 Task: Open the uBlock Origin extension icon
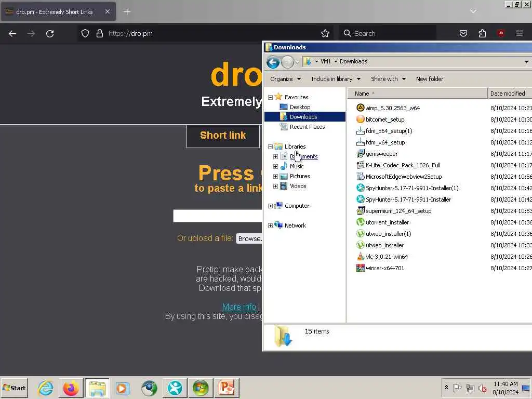(x=501, y=33)
